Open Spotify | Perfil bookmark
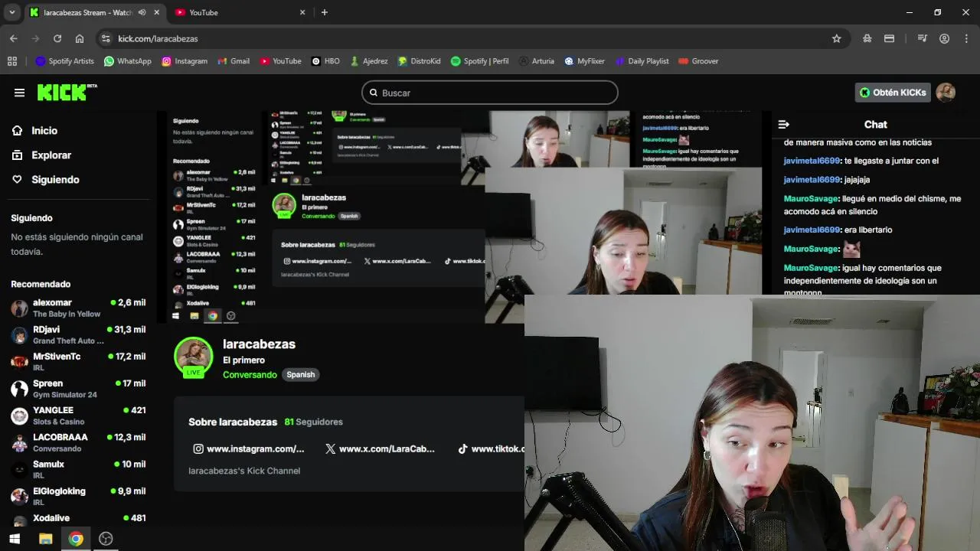The height and width of the screenshot is (551, 980). (479, 61)
